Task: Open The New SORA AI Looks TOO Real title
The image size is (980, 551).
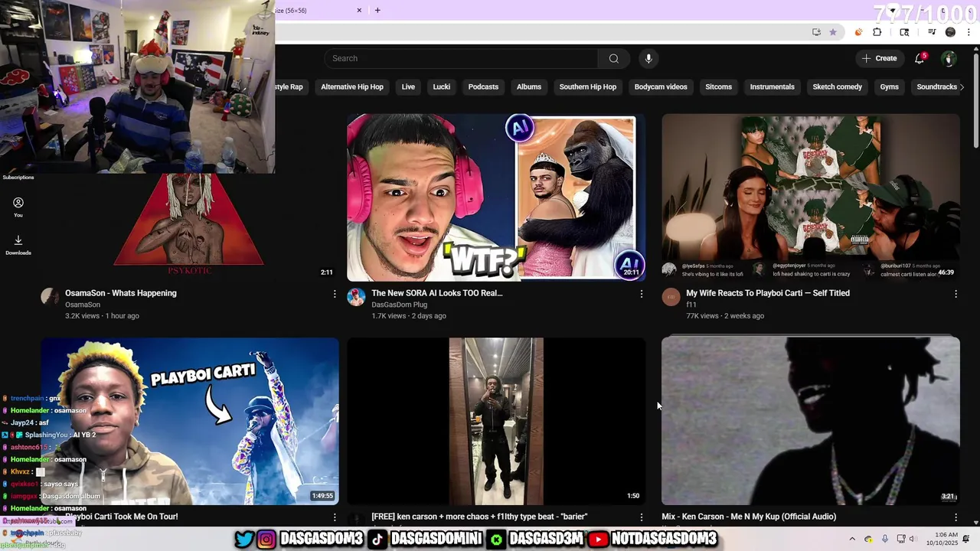Action: pyautogui.click(x=437, y=293)
